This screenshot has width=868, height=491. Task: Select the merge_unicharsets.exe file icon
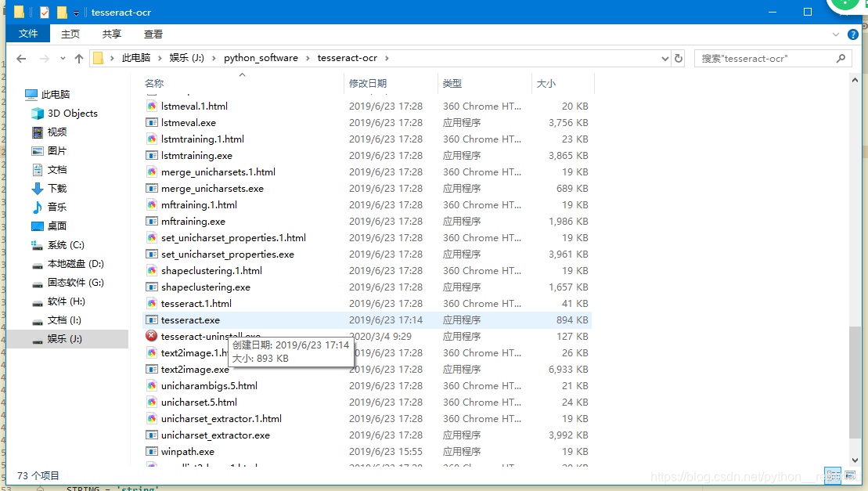152,188
